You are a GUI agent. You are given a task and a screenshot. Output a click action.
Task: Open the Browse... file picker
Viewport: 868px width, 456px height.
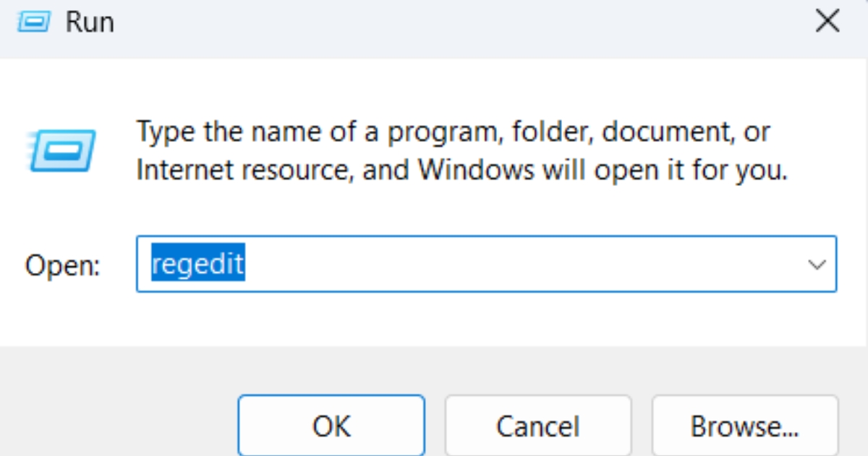[744, 426]
